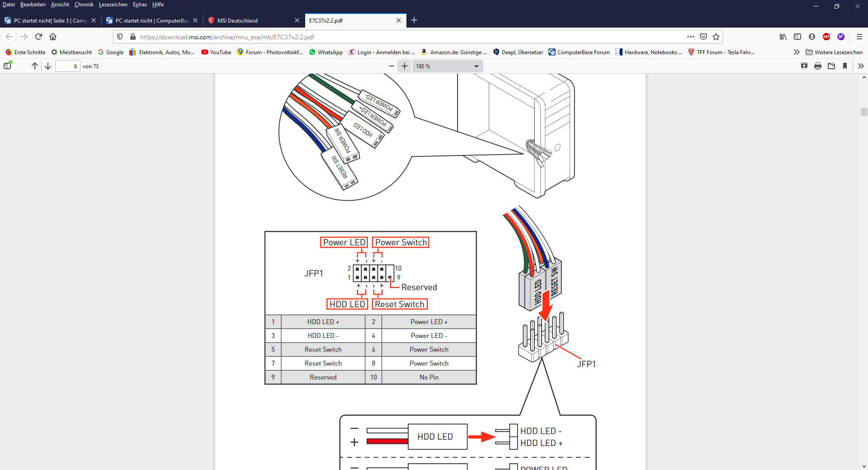Show more bookmarks overflow chevron
This screenshot has height=470, width=868.
[797, 52]
